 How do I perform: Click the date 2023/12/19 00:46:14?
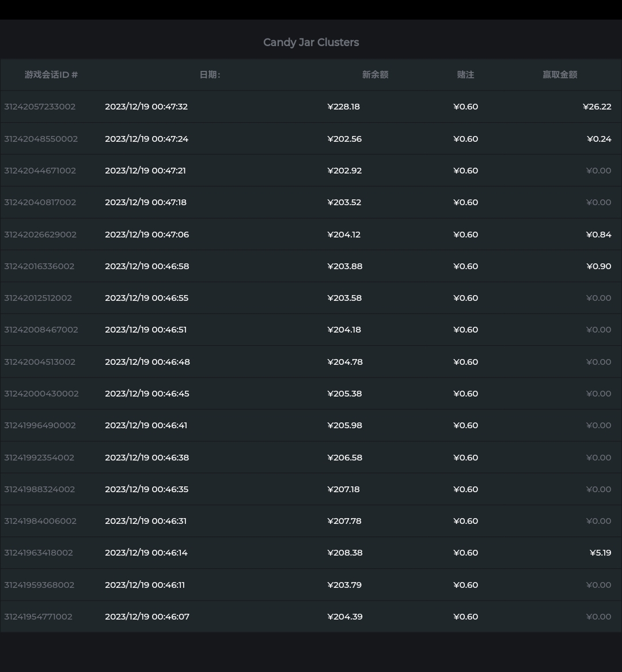(x=146, y=553)
